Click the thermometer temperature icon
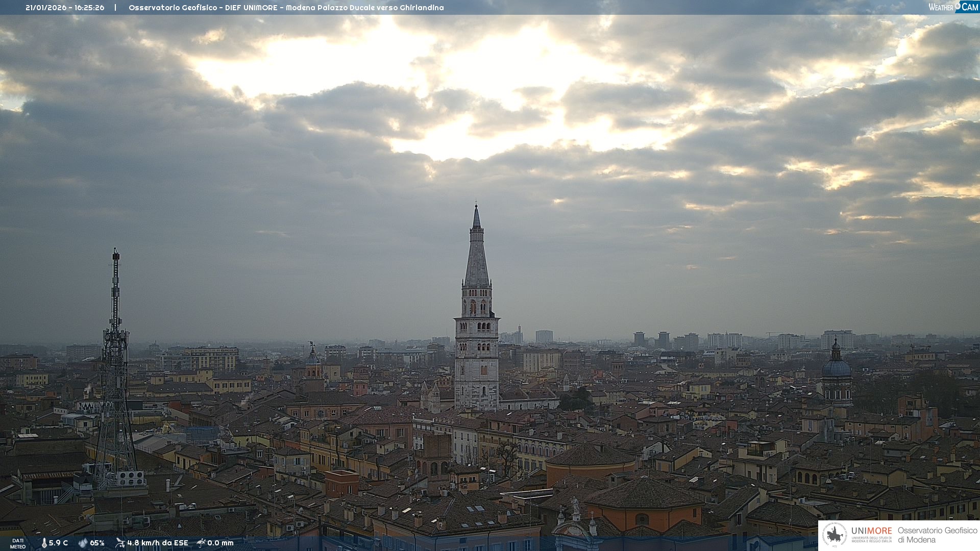Screen dimensions: 980x551 (44, 543)
